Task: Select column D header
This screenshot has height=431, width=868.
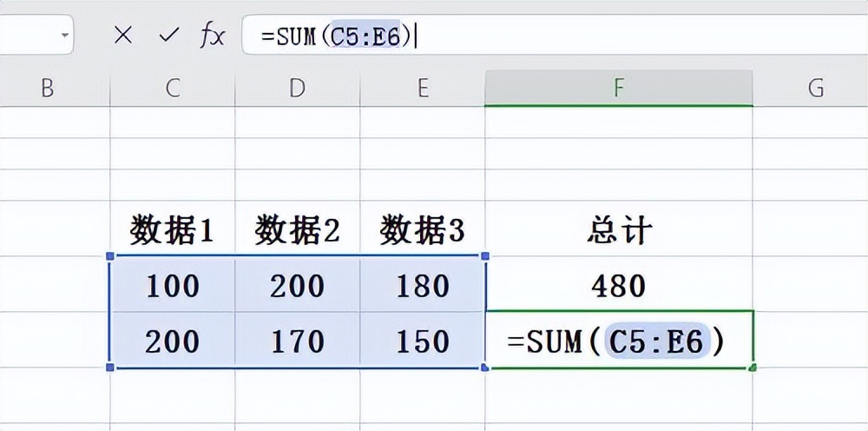Action: (x=297, y=88)
